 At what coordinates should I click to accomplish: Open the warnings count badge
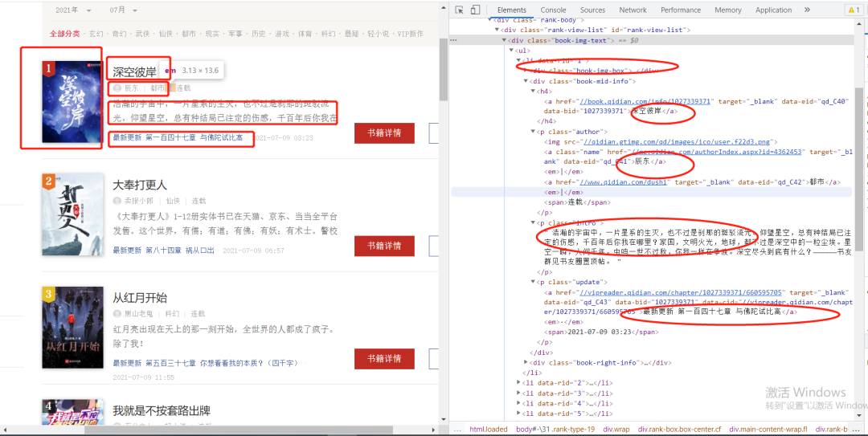pyautogui.click(x=853, y=10)
